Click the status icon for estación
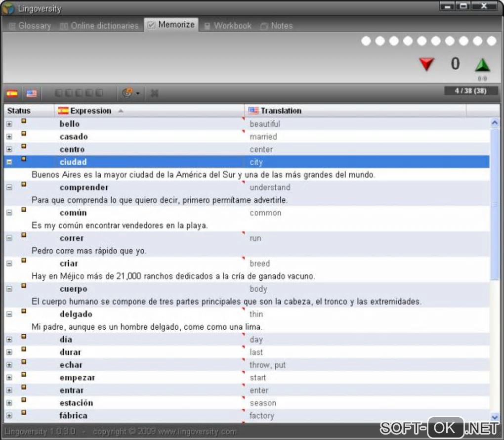Viewport: 504px width, 440px height. coord(24,400)
